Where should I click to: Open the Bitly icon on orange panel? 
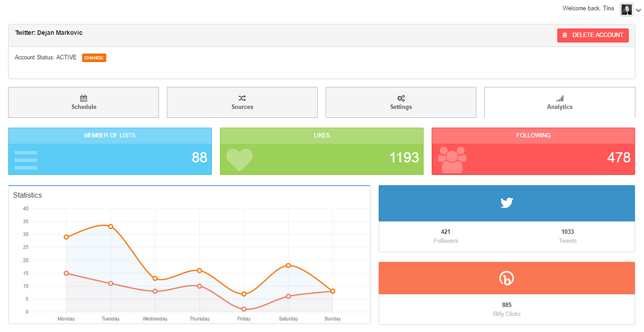(506, 278)
